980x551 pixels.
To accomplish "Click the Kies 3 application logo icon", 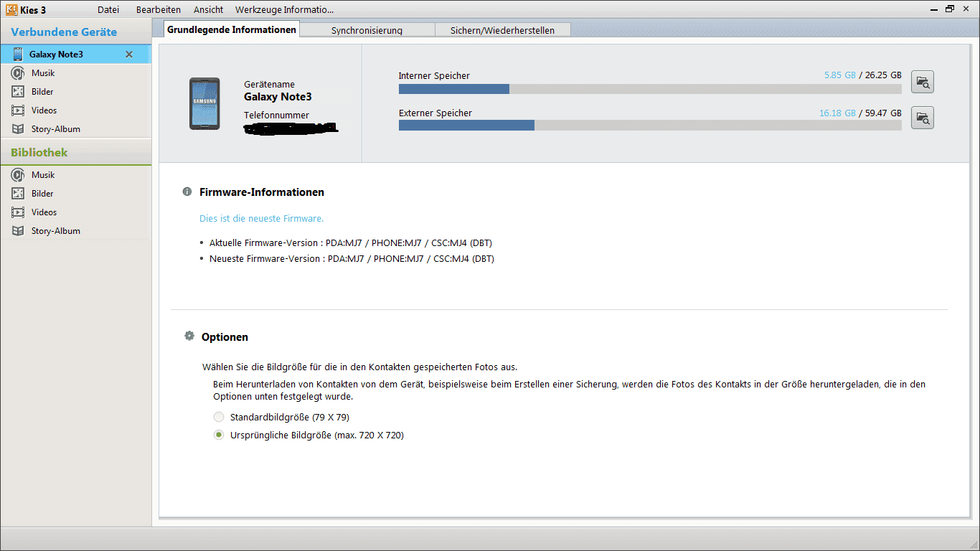I will tap(11, 9).
